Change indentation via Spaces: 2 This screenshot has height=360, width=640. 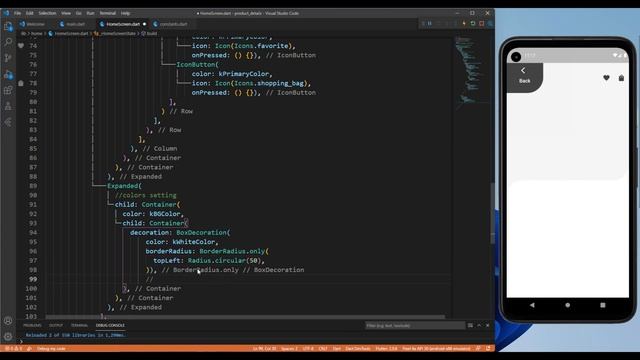tap(289, 349)
